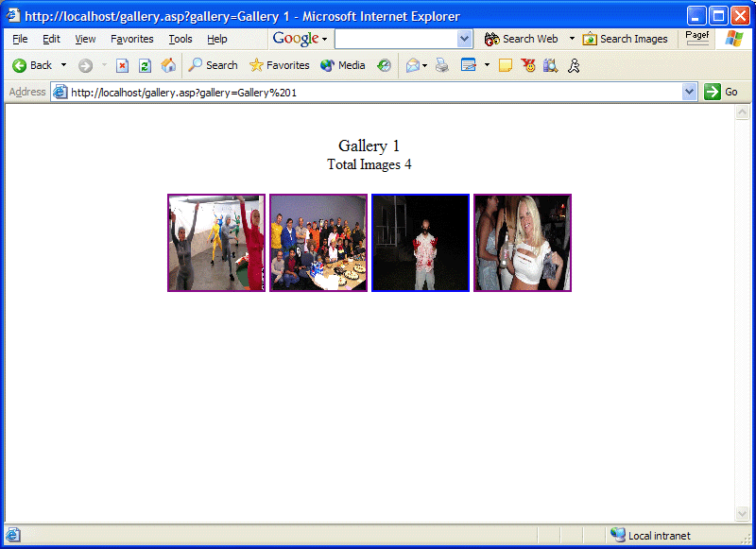Open the dark night photo thumbnail
The width and height of the screenshot is (756, 549).
pos(421,243)
